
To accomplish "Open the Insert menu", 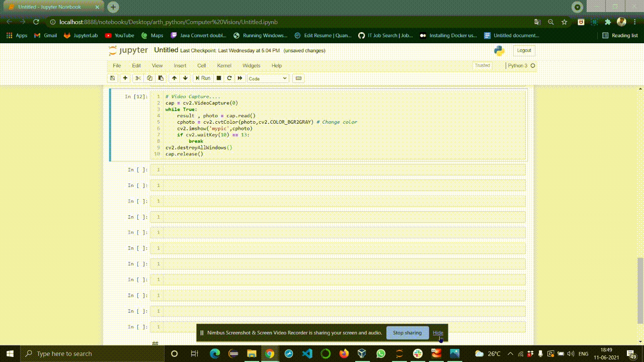I will (180, 66).
